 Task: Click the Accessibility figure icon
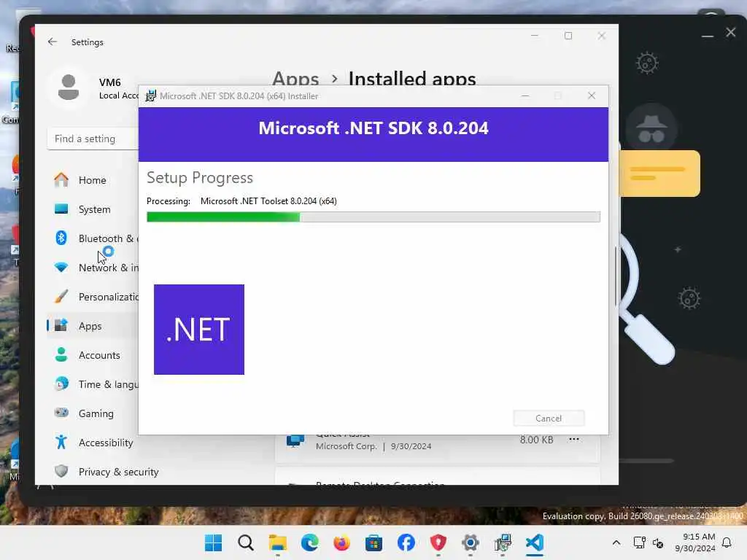(x=61, y=442)
